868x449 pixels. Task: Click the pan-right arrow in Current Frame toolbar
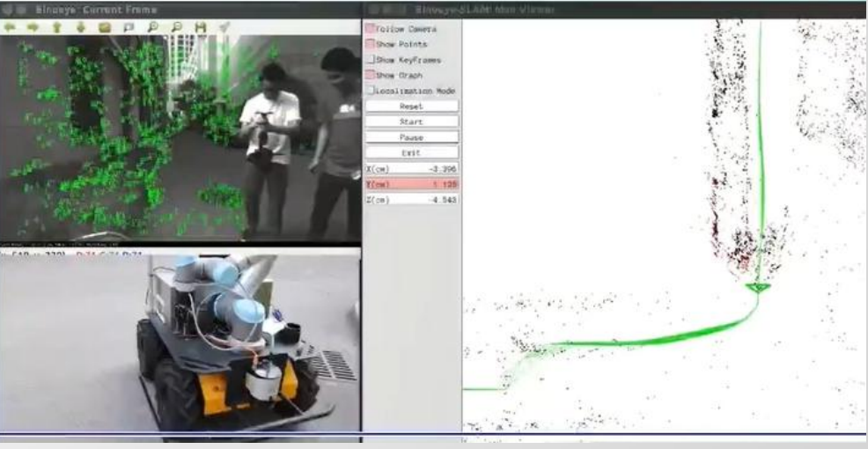tap(33, 27)
